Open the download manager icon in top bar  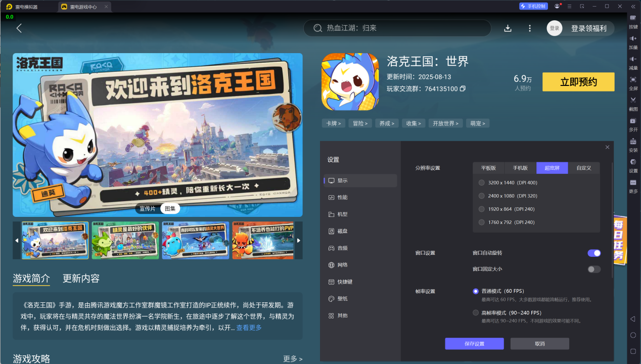(508, 28)
